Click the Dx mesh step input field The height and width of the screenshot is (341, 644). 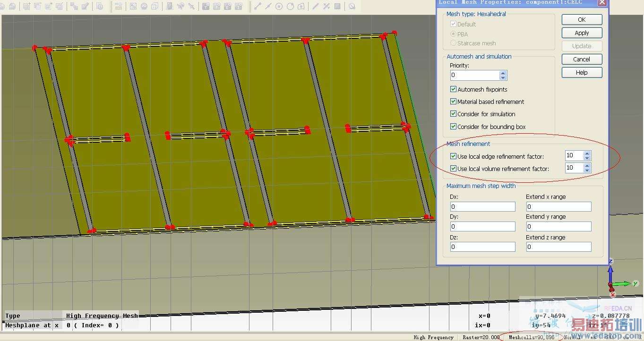pos(482,207)
